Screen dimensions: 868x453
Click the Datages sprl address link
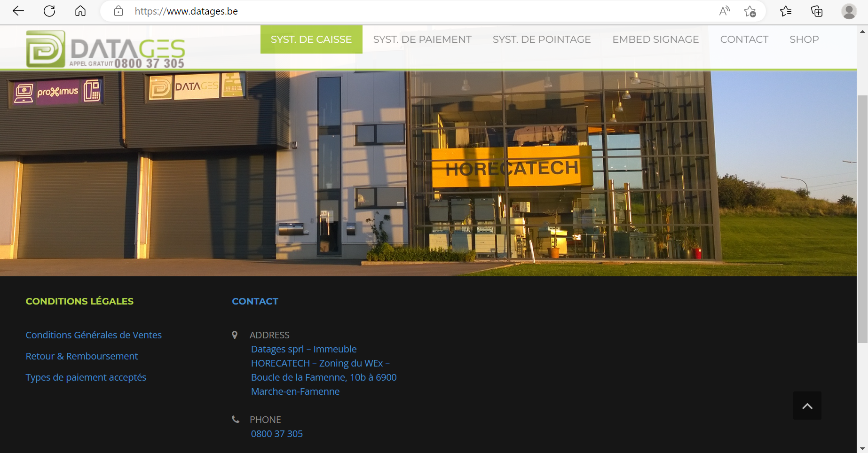click(x=324, y=370)
